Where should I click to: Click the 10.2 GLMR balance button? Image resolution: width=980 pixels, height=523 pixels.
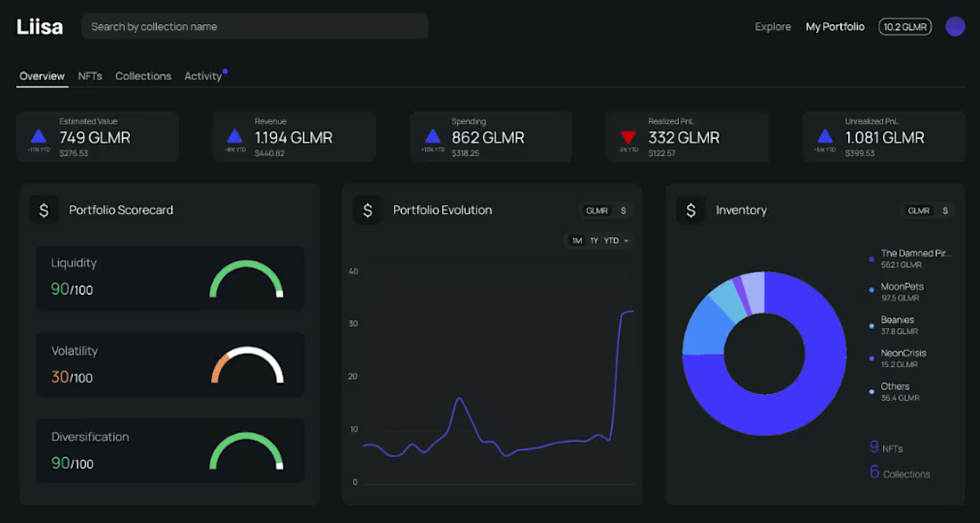tap(905, 27)
